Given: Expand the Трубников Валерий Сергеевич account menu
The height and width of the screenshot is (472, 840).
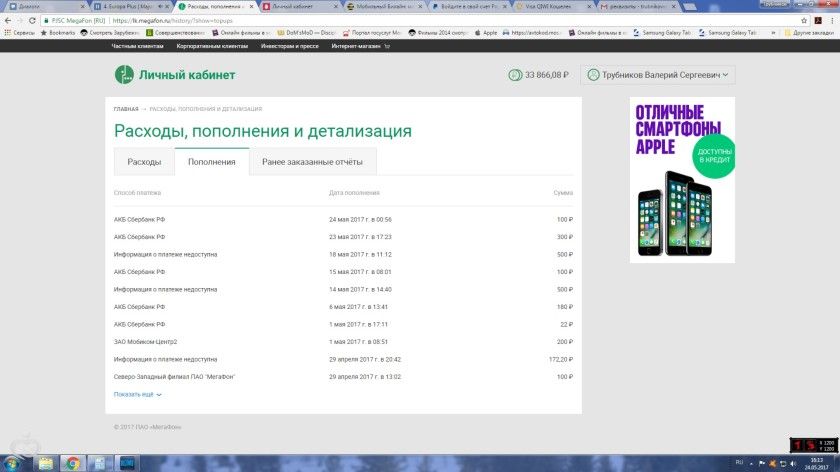Looking at the screenshot, I should tap(659, 75).
